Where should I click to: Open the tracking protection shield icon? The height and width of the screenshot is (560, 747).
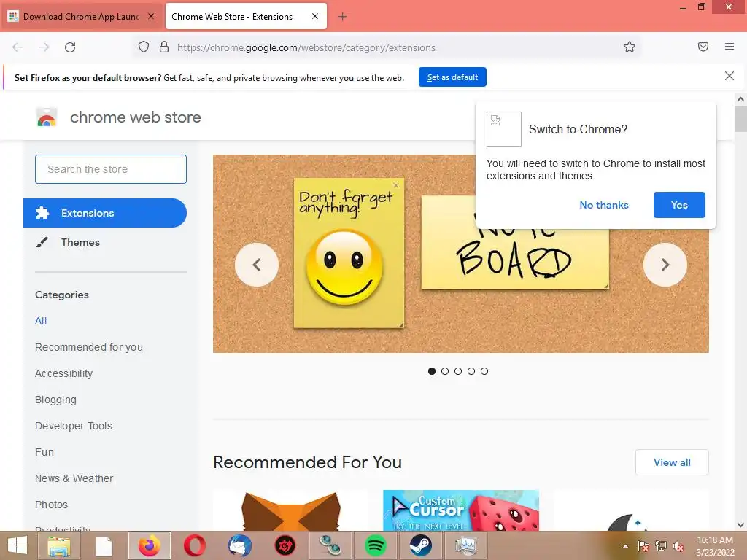[144, 47]
